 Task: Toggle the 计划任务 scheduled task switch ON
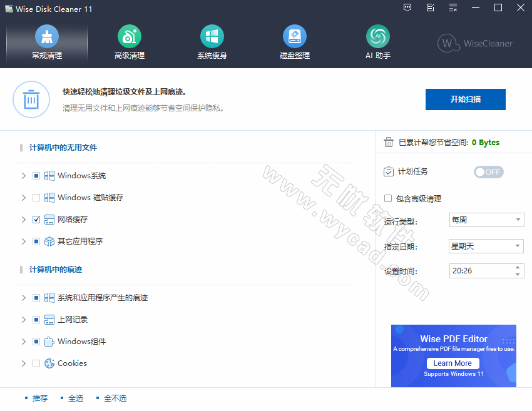click(x=488, y=171)
